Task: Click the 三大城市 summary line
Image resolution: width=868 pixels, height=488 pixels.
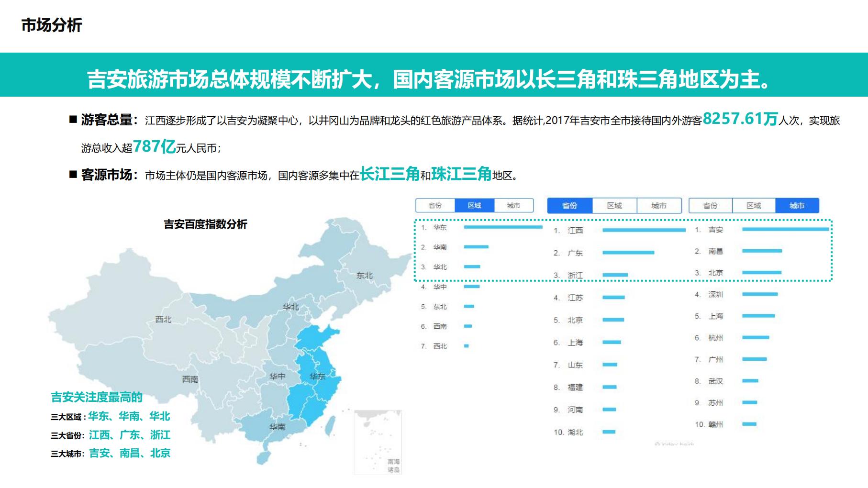Action: point(111,453)
